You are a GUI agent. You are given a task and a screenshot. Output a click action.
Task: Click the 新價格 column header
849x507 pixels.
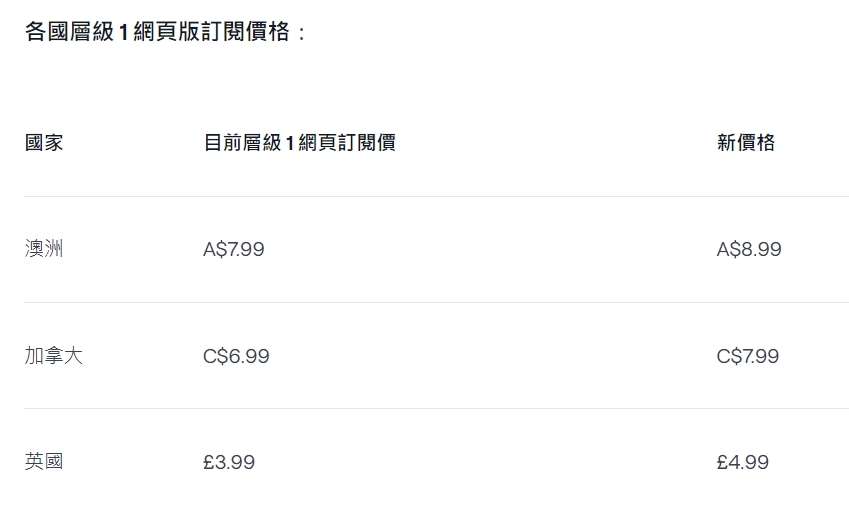(746, 143)
